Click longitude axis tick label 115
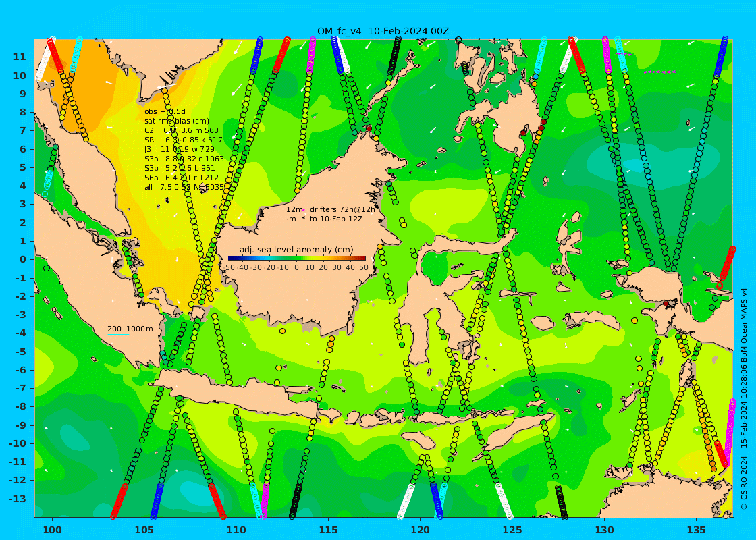 point(328,529)
